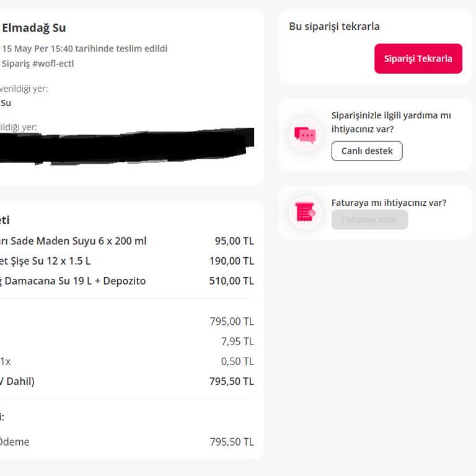Click order number #wofl-ectl
The width and height of the screenshot is (476, 476).
tap(53, 63)
